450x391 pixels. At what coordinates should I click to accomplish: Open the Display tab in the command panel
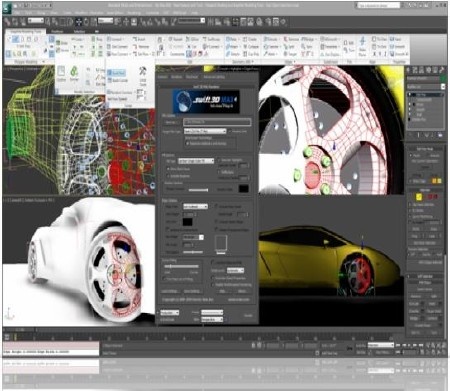[435, 70]
